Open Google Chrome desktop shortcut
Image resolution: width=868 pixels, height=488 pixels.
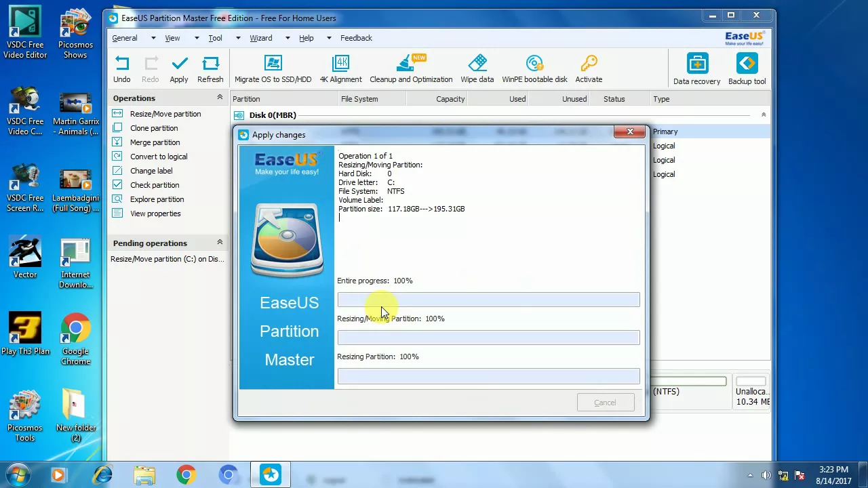pyautogui.click(x=75, y=339)
